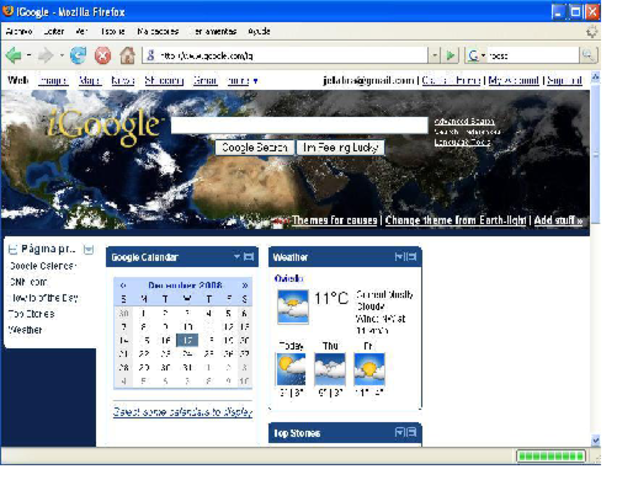Open the address bar URL history dropdown
The width and height of the screenshot is (617, 480).
click(x=434, y=55)
